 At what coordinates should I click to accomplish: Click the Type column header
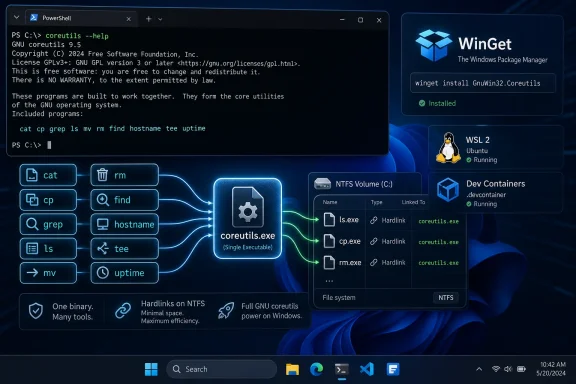377,202
